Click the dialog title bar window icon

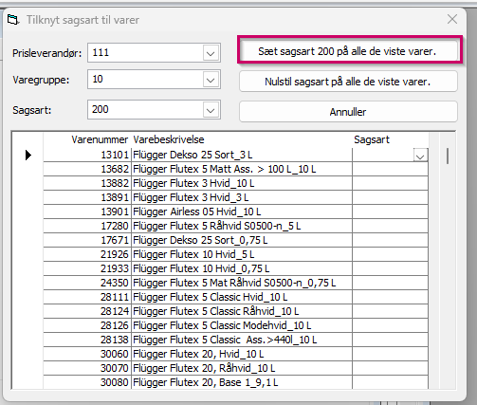click(13, 20)
